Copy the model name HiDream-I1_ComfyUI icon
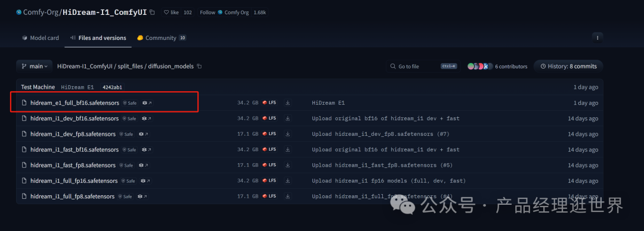644x231 pixels. (153, 13)
